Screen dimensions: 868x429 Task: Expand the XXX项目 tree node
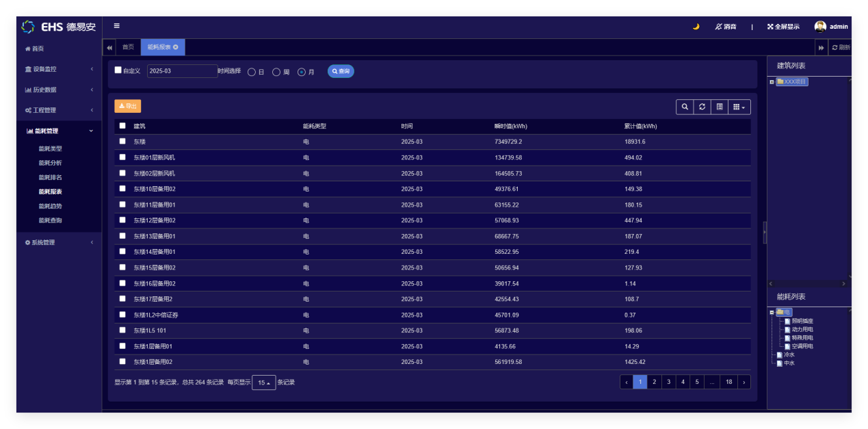click(772, 82)
